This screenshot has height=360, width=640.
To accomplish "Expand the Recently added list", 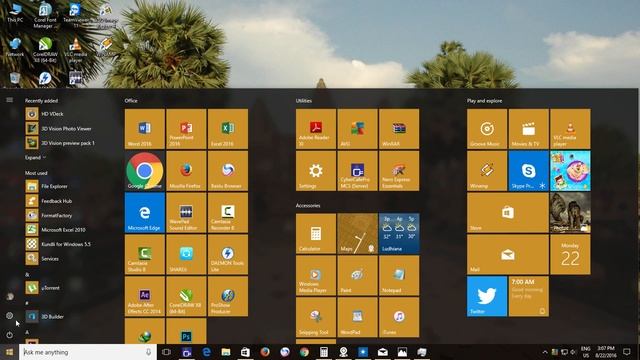I will click(x=36, y=158).
